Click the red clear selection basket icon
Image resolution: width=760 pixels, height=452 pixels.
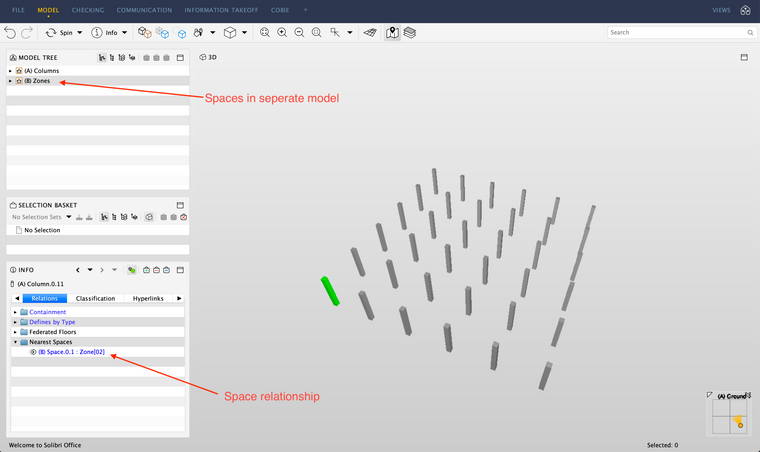point(183,217)
